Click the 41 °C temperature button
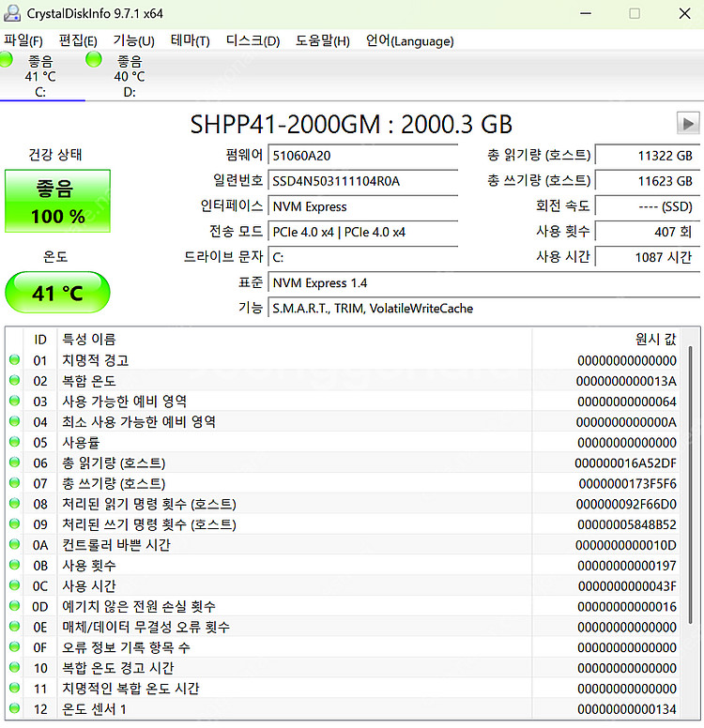Screen dimensions: 704x728 (x=57, y=293)
